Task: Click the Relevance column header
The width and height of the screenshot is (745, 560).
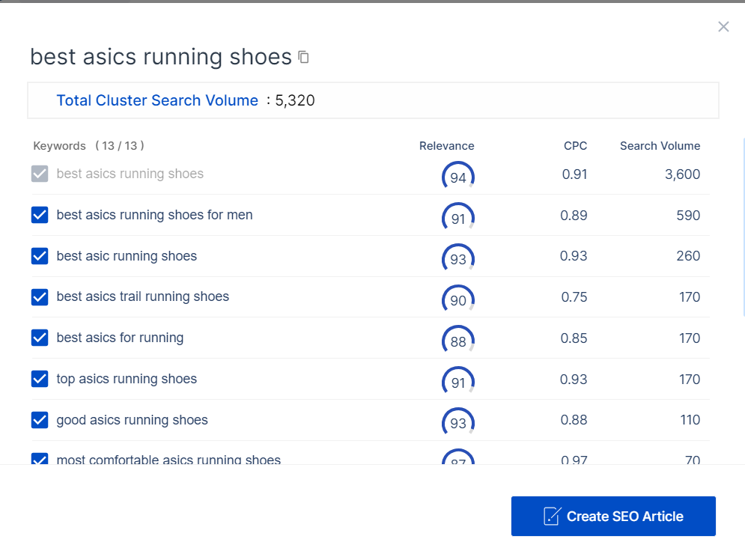Action: coord(446,146)
